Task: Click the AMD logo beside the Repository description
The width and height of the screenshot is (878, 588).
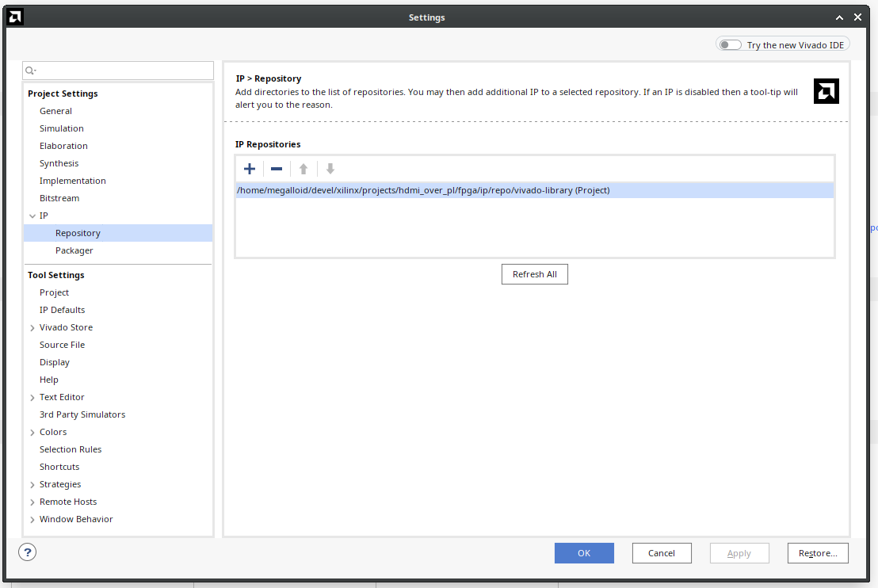Action: [x=826, y=91]
